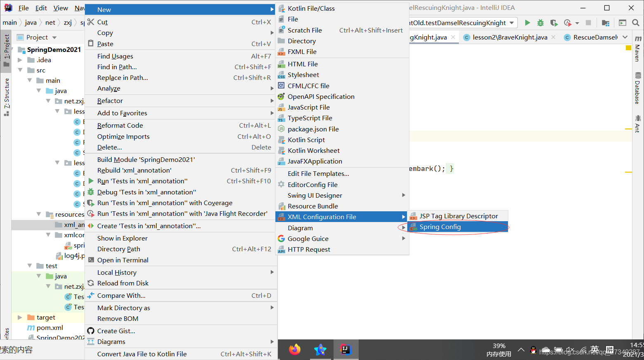The image size is (644, 360).
Task: Click Cut in context menu
Action: pyautogui.click(x=181, y=22)
